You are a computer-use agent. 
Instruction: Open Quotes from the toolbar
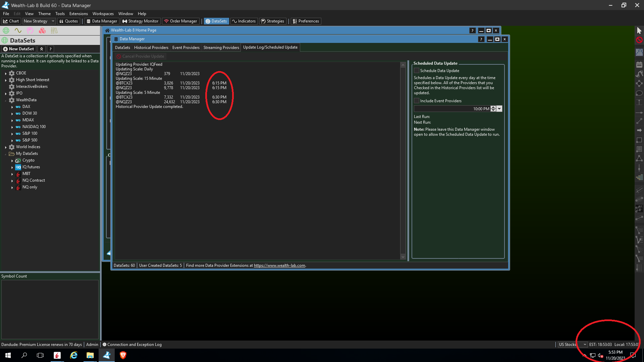69,21
